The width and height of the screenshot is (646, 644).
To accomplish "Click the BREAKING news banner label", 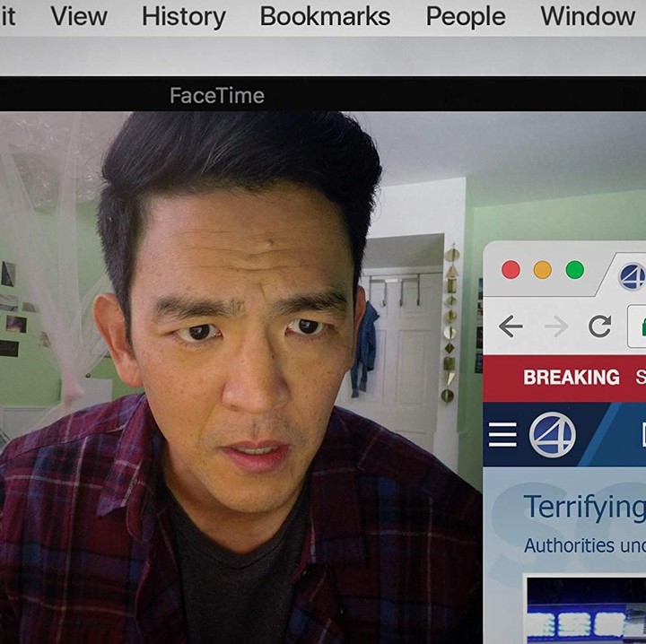I will click(571, 378).
